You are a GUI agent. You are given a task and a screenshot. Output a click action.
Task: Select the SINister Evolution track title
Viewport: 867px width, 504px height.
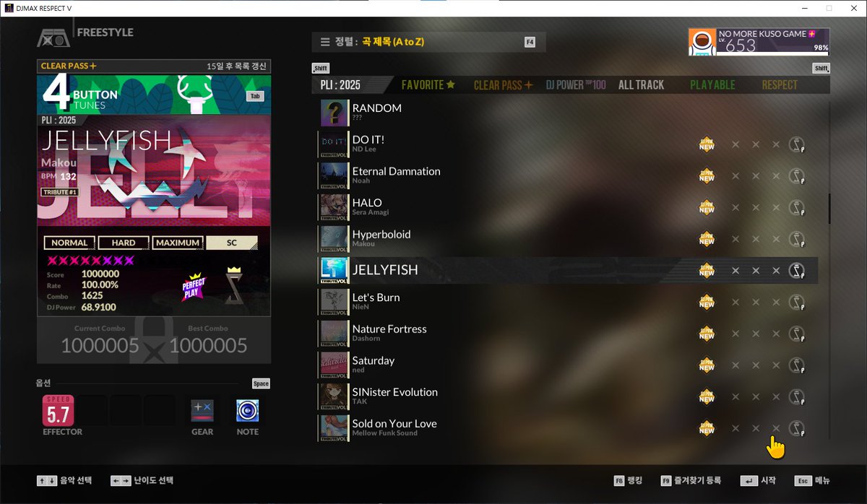pos(394,392)
